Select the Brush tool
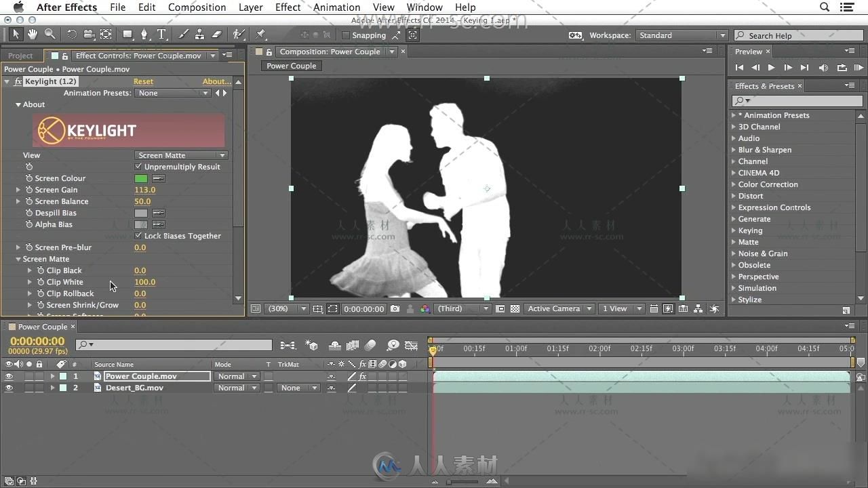This screenshot has height=488, width=868. point(183,34)
